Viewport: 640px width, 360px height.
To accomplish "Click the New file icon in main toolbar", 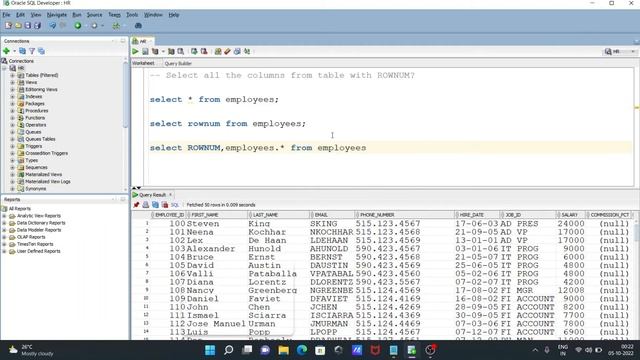I will tap(8, 26).
